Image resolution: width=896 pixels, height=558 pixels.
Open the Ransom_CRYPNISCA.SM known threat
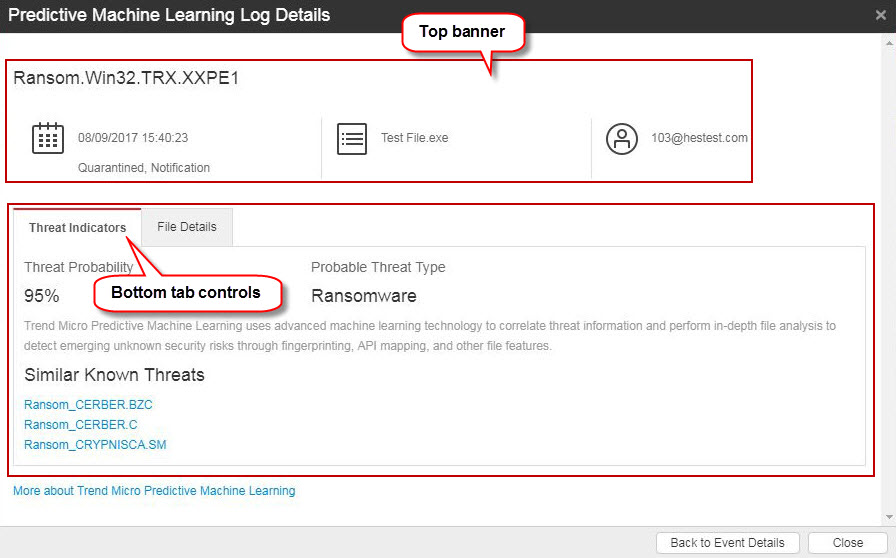[95, 445]
